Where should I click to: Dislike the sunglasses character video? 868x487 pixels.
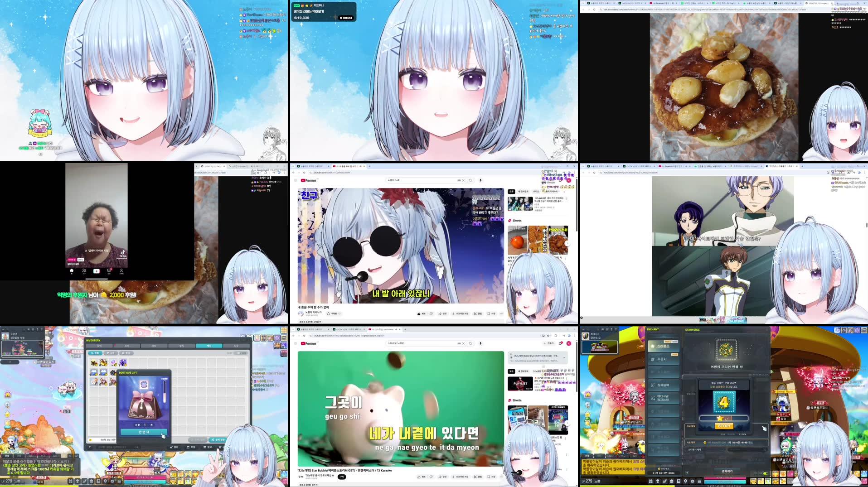point(431,313)
